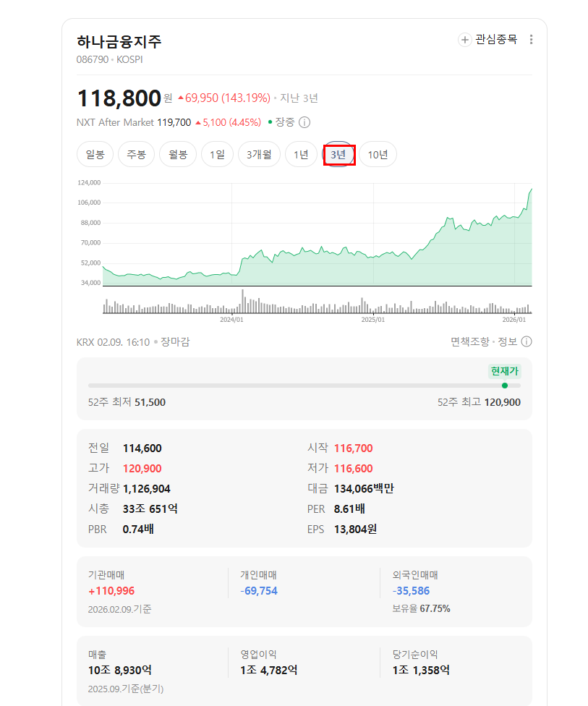Click the green 현재가 marker dot
588x706 pixels.
point(505,386)
